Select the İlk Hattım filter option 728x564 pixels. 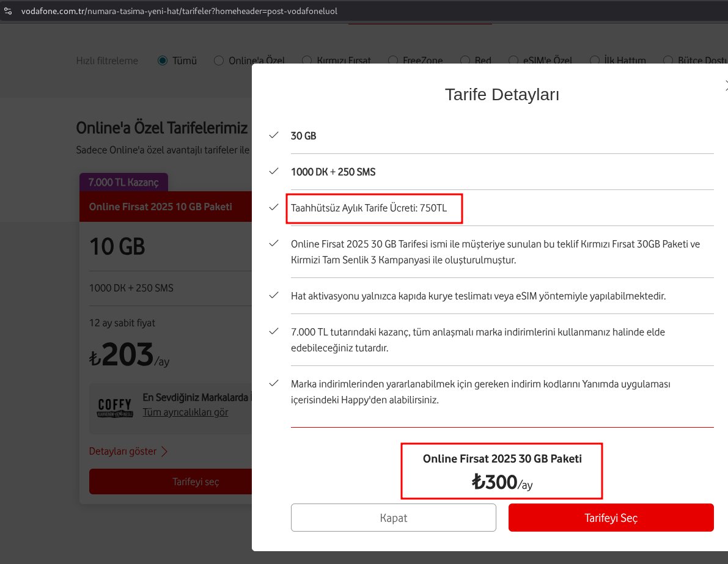coord(594,60)
